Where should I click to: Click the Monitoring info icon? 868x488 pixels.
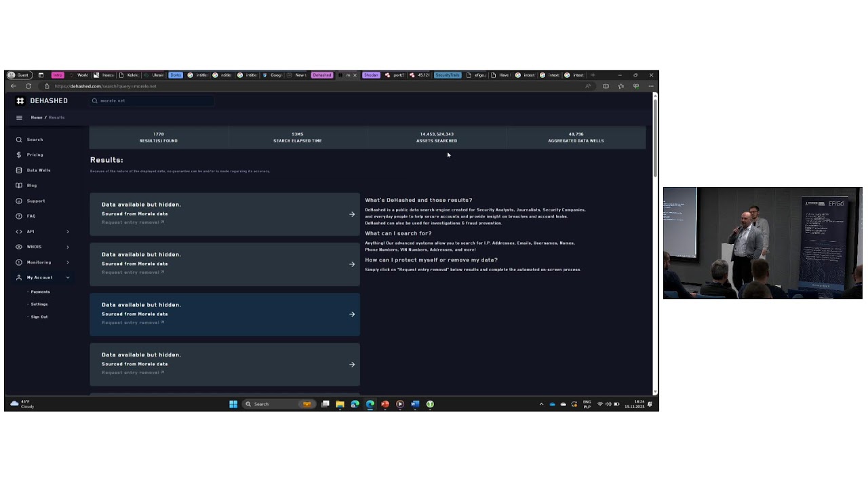click(x=19, y=262)
